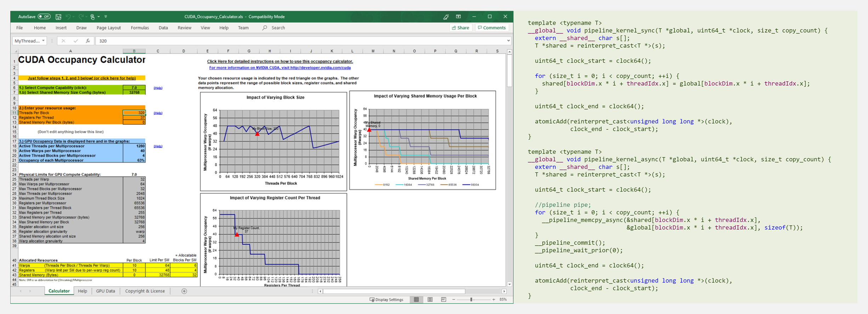Switch to the Help sheet tab
Screen dimensions: 868x314
tap(83, 291)
